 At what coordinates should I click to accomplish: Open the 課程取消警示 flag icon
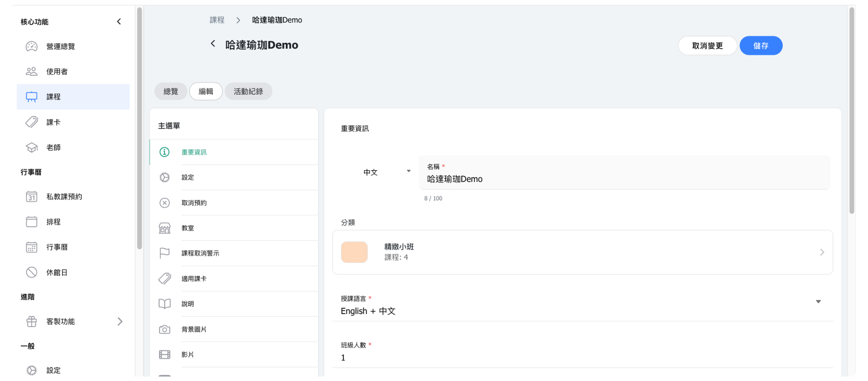coord(164,253)
